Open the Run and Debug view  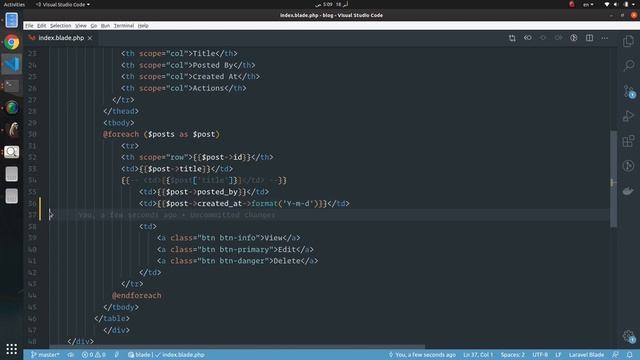pyautogui.click(x=629, y=116)
